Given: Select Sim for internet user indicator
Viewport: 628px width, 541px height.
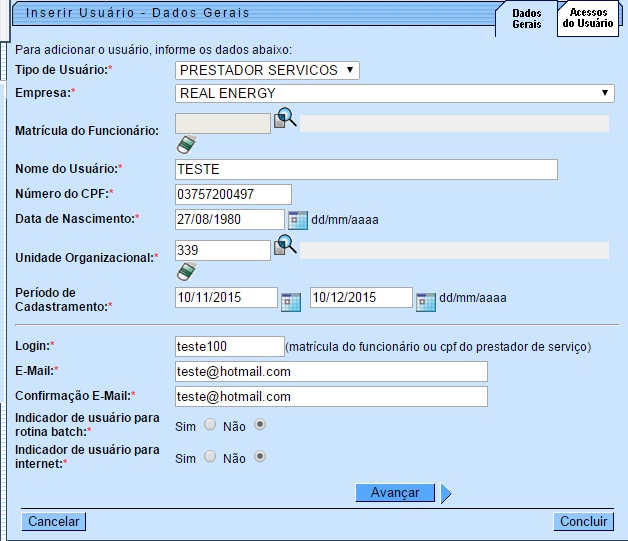Looking at the screenshot, I should coord(210,457).
